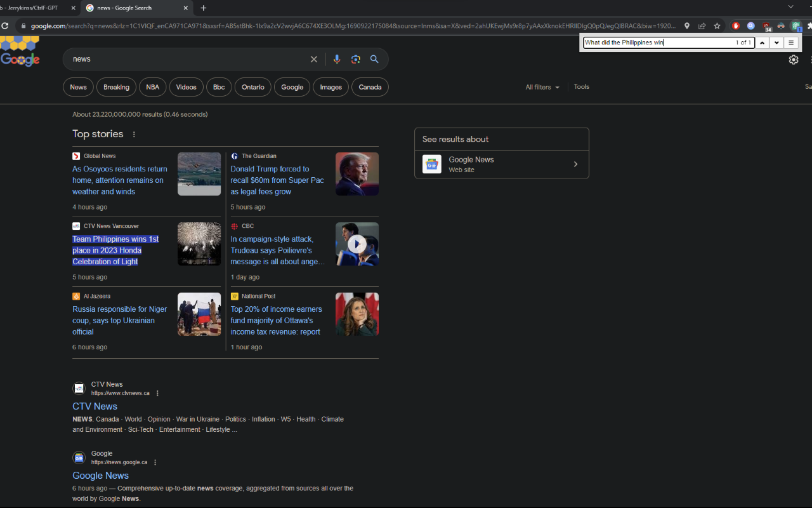812x508 pixels.
Task: Open the Top 20% of income earners story
Action: [x=276, y=321]
